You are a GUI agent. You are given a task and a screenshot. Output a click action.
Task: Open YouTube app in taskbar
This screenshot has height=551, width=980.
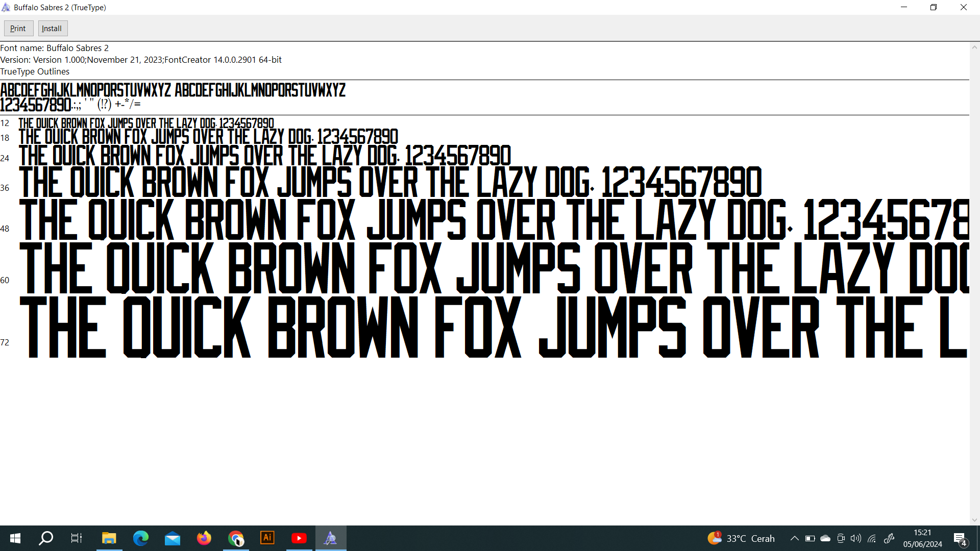[x=299, y=538]
